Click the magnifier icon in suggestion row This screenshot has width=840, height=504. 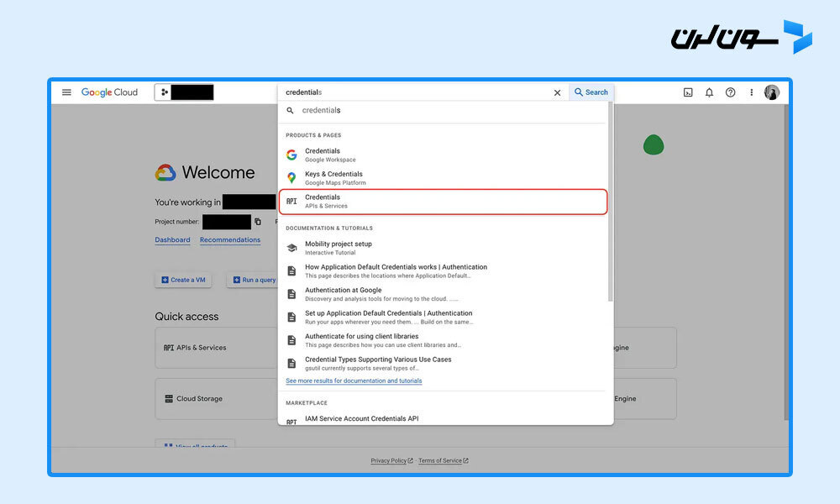click(x=290, y=110)
